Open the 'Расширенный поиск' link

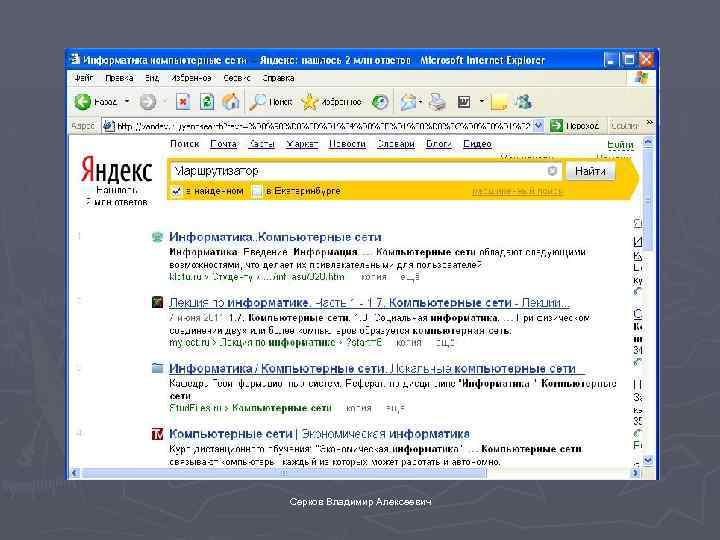(x=517, y=191)
